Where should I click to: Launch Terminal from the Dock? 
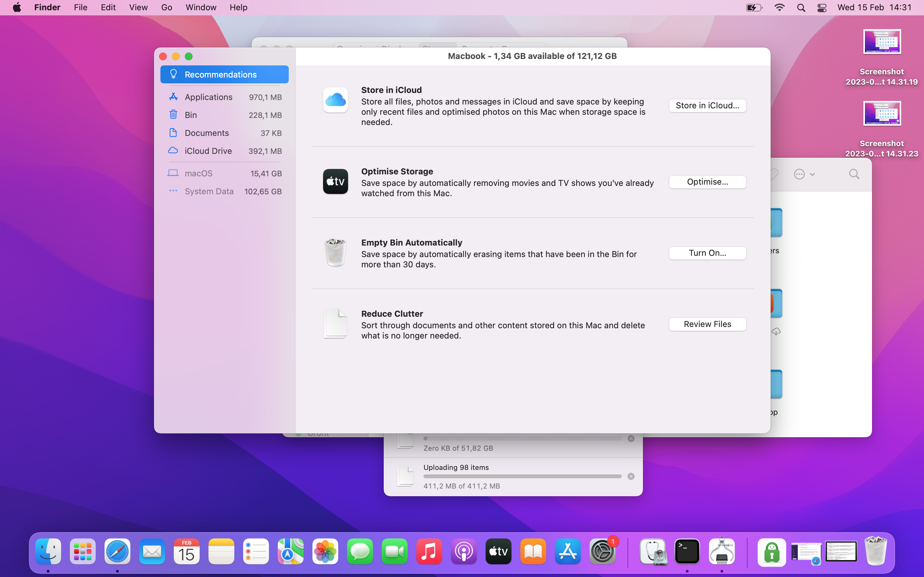[687, 551]
